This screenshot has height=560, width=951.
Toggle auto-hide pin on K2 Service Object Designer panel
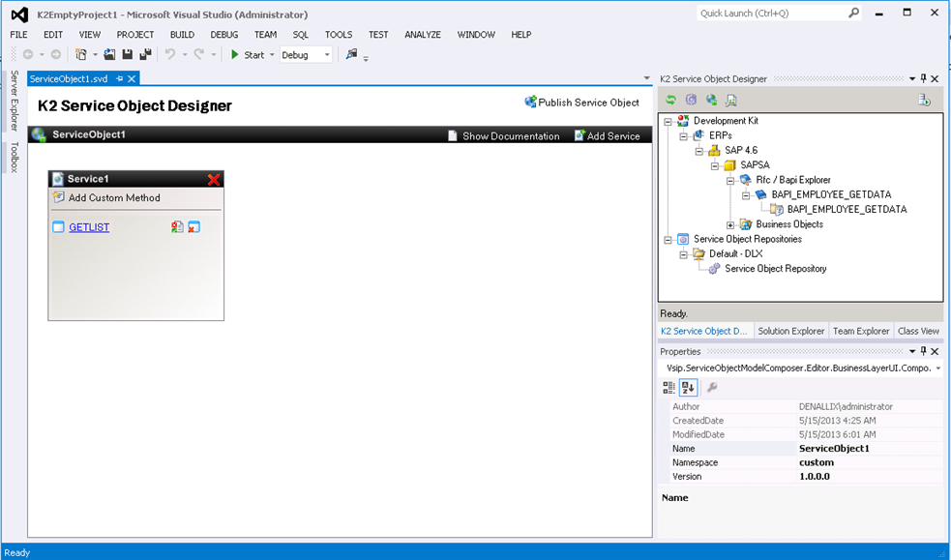[x=924, y=78]
